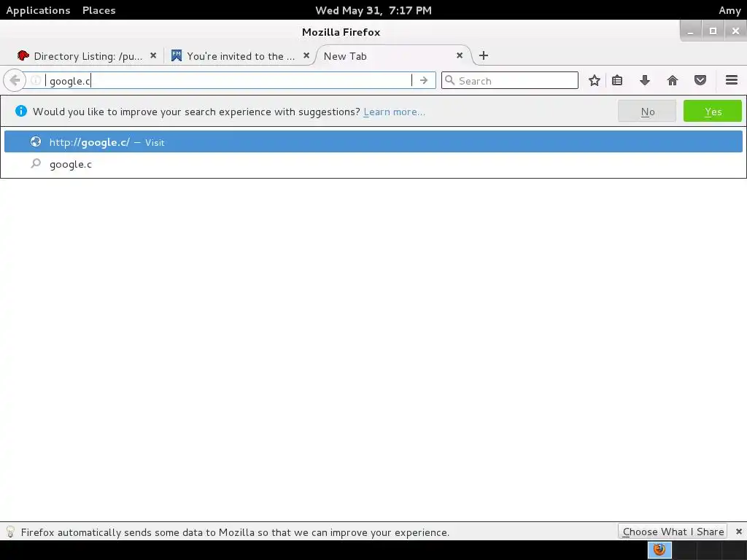747x560 pixels.
Task: Click the site identity info icon in the URL bar
Action: tap(36, 80)
